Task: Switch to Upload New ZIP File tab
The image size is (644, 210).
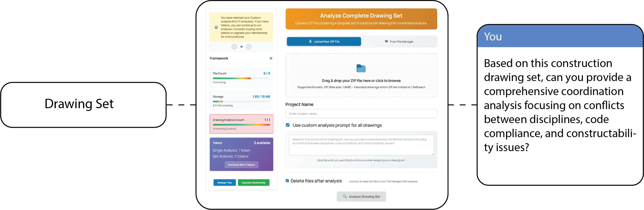Action: [x=324, y=42]
